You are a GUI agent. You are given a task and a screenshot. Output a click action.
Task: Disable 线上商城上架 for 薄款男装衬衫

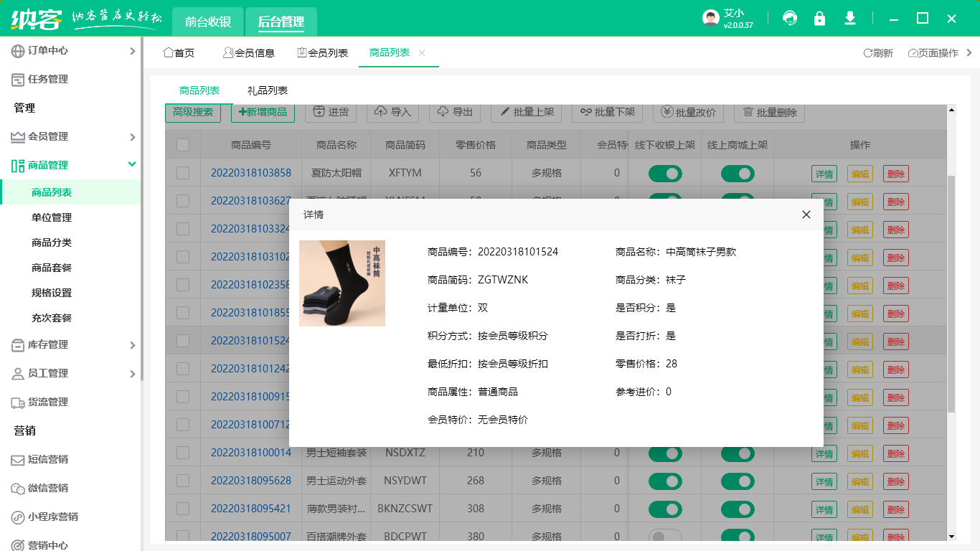point(737,509)
